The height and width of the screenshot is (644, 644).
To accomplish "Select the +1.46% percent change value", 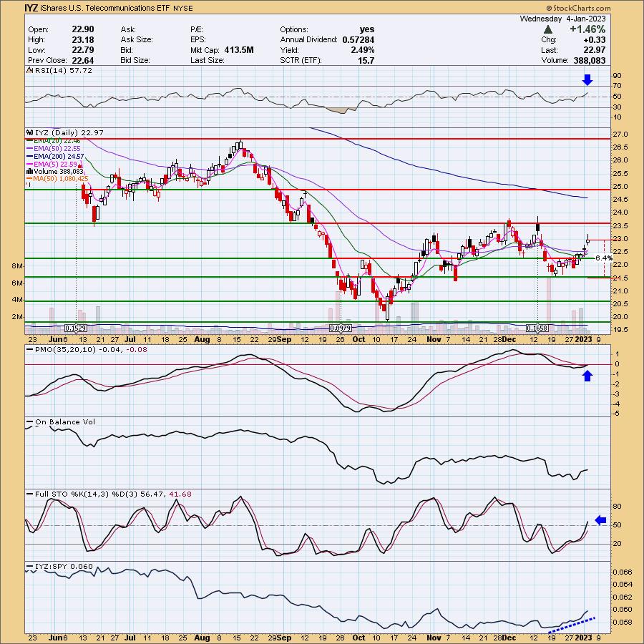I will [x=587, y=29].
